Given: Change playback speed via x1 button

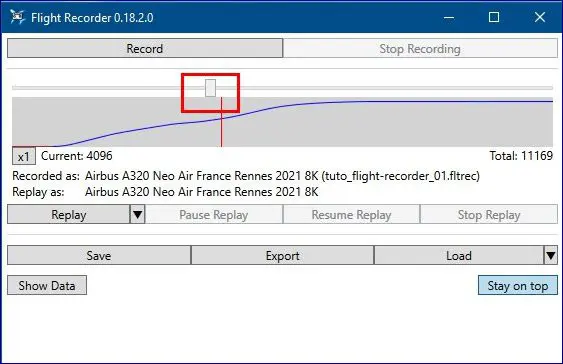Looking at the screenshot, I should (x=24, y=157).
